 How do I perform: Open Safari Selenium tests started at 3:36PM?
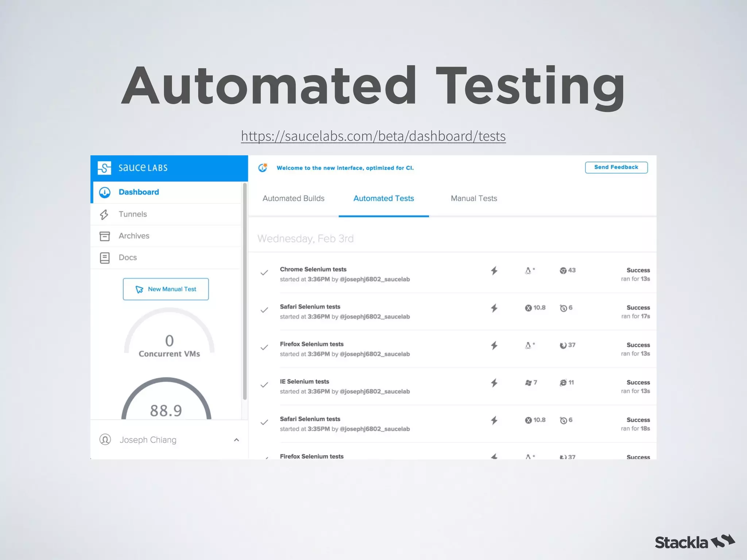click(310, 307)
